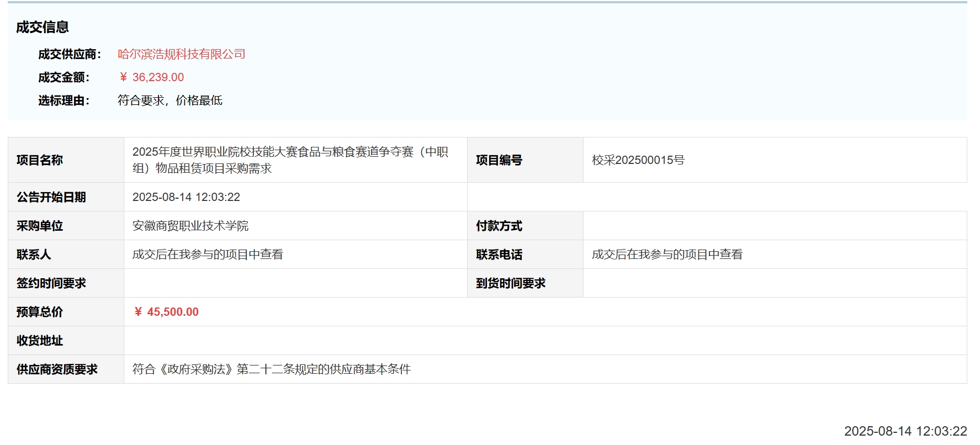Click the project number 校采202500015号
The width and height of the screenshot is (980, 445).
(638, 160)
